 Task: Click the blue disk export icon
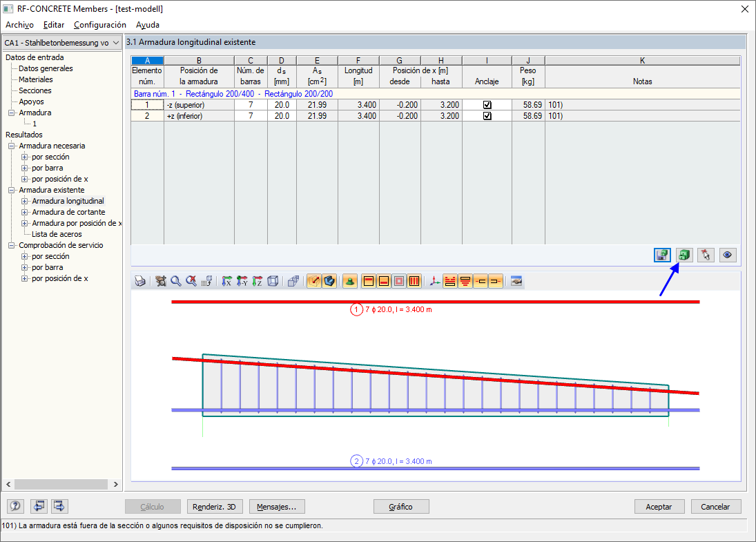663,255
